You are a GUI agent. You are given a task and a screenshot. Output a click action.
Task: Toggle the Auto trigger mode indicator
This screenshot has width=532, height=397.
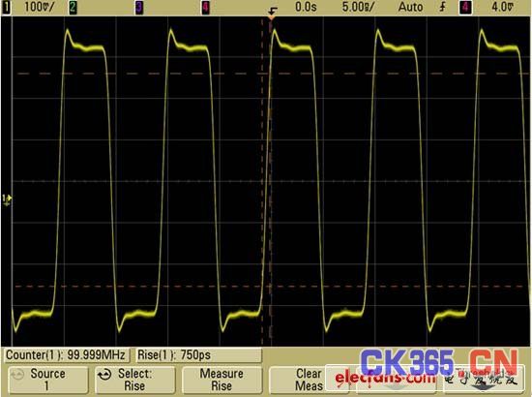coord(410,7)
